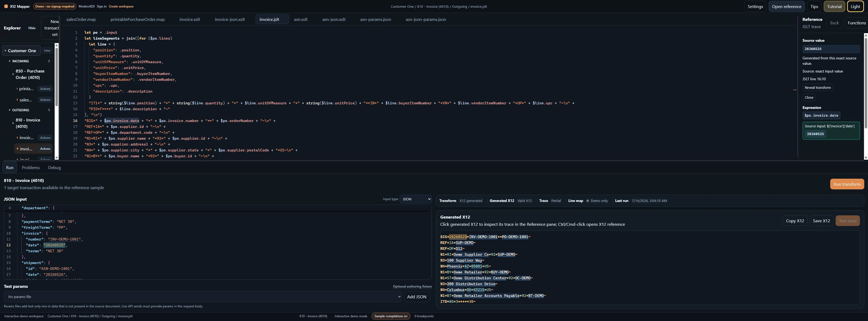Open Settings from the top bar

(755, 6)
